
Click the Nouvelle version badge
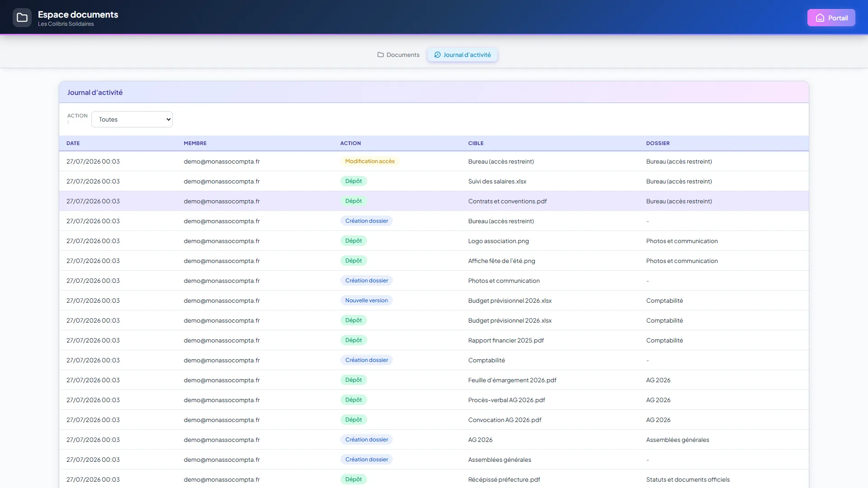pyautogui.click(x=367, y=300)
